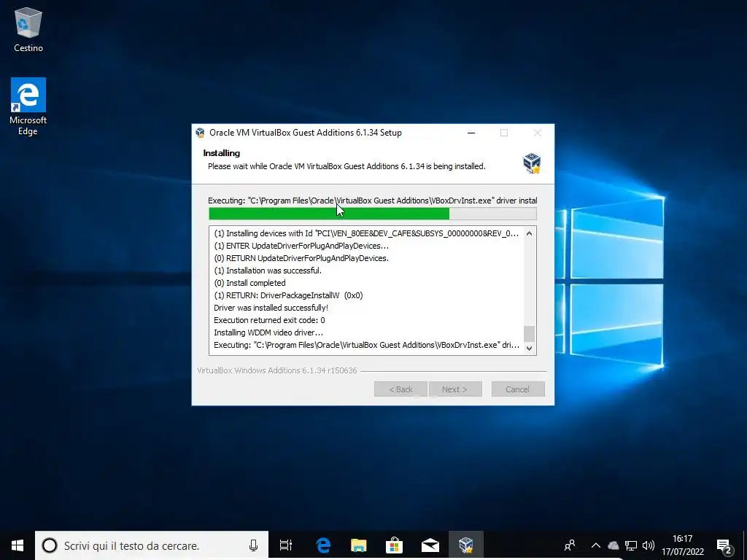Open the clock showing 16:17 17/07/2022
Image resolution: width=747 pixels, height=560 pixels.
tap(682, 545)
